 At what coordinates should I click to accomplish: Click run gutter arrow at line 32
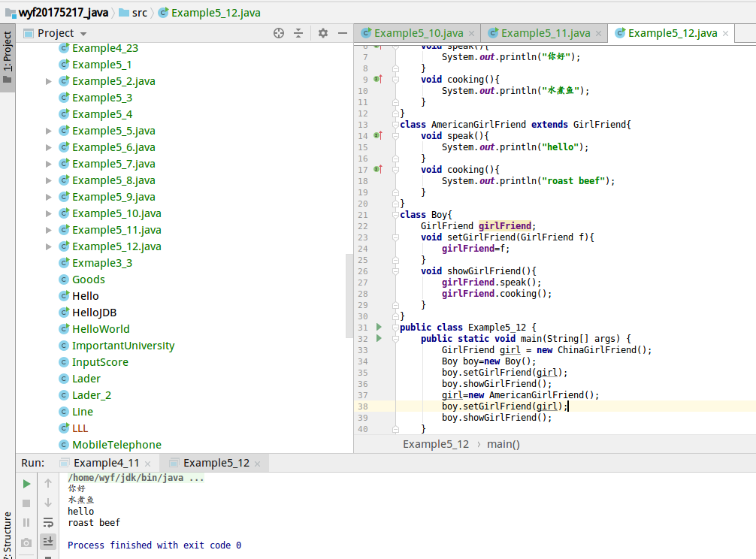pos(379,338)
